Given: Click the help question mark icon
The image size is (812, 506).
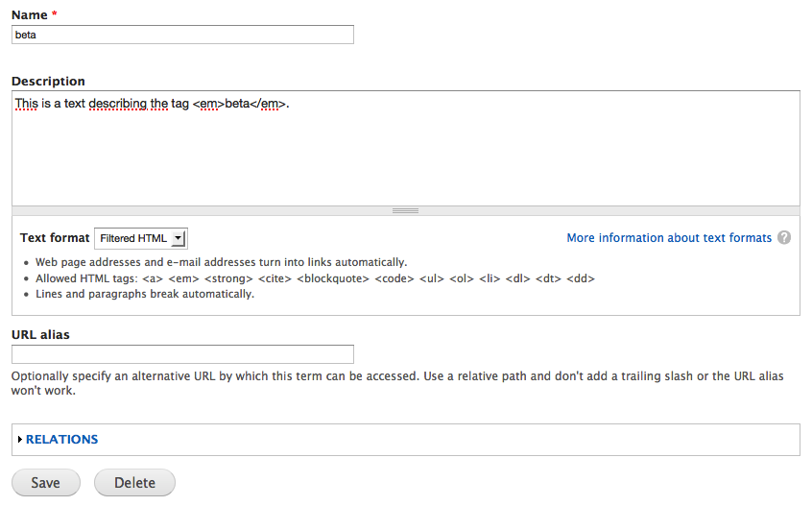Looking at the screenshot, I should coord(784,238).
